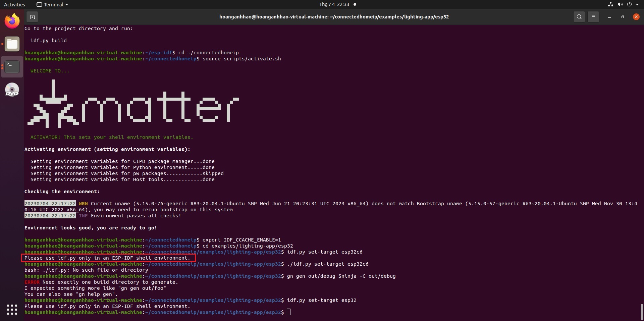This screenshot has height=321, width=644.
Task: Expand the system menu arrow
Action: pyautogui.click(x=637, y=4)
